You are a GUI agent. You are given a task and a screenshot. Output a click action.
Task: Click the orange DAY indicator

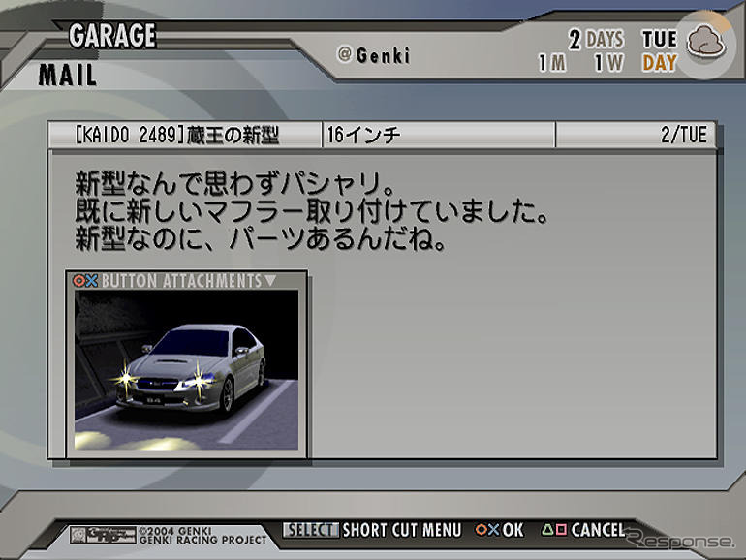click(660, 63)
